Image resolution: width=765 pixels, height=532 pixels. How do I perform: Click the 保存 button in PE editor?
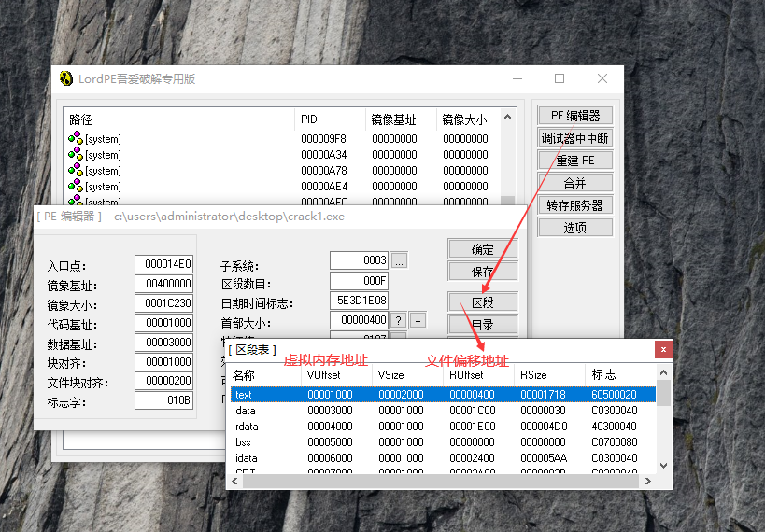pyautogui.click(x=483, y=272)
